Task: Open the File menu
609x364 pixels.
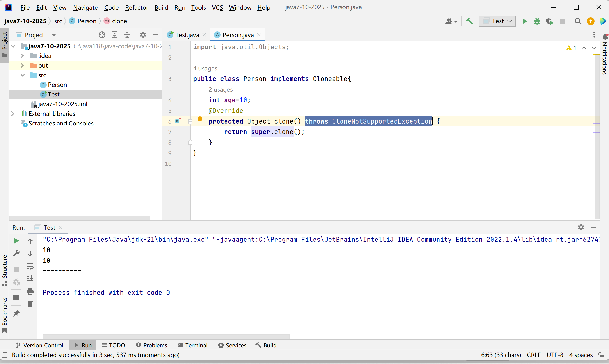Action: pyautogui.click(x=25, y=7)
